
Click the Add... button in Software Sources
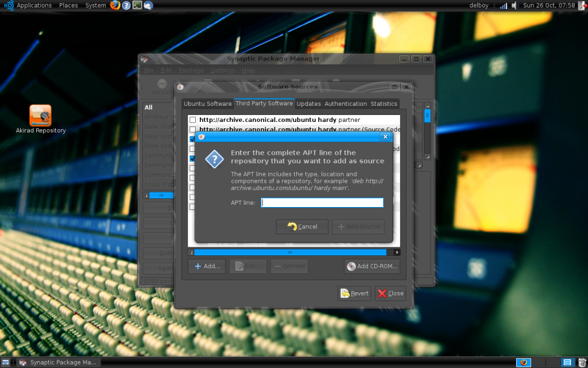point(207,266)
